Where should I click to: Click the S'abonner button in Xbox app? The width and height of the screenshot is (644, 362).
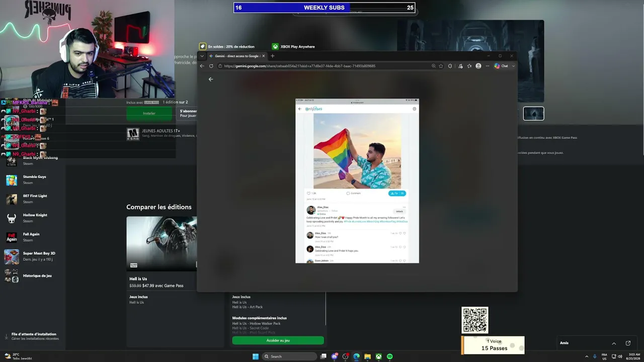click(x=188, y=114)
